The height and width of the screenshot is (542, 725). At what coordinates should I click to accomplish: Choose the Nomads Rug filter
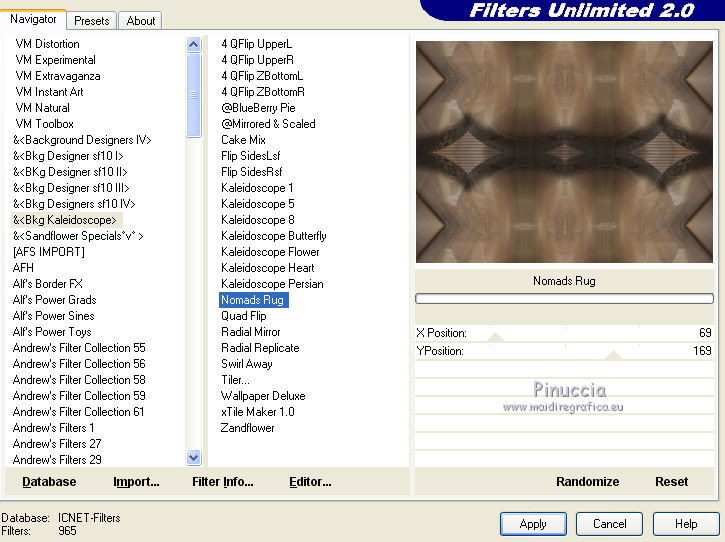253,300
